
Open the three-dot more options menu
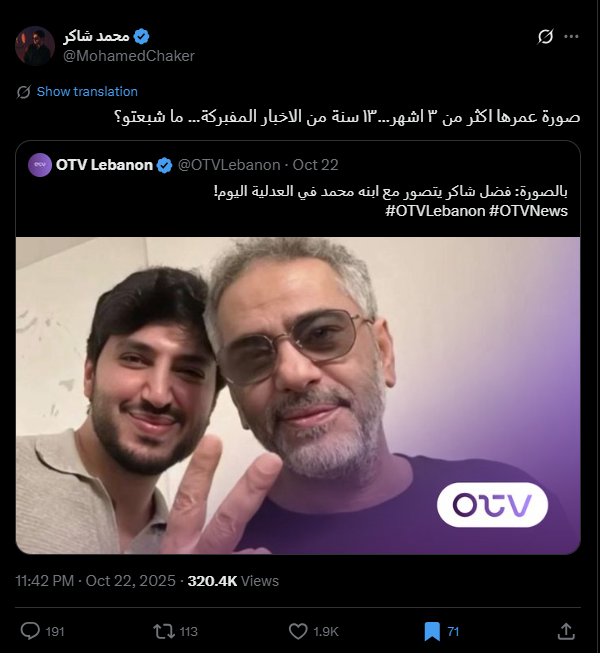tap(571, 36)
